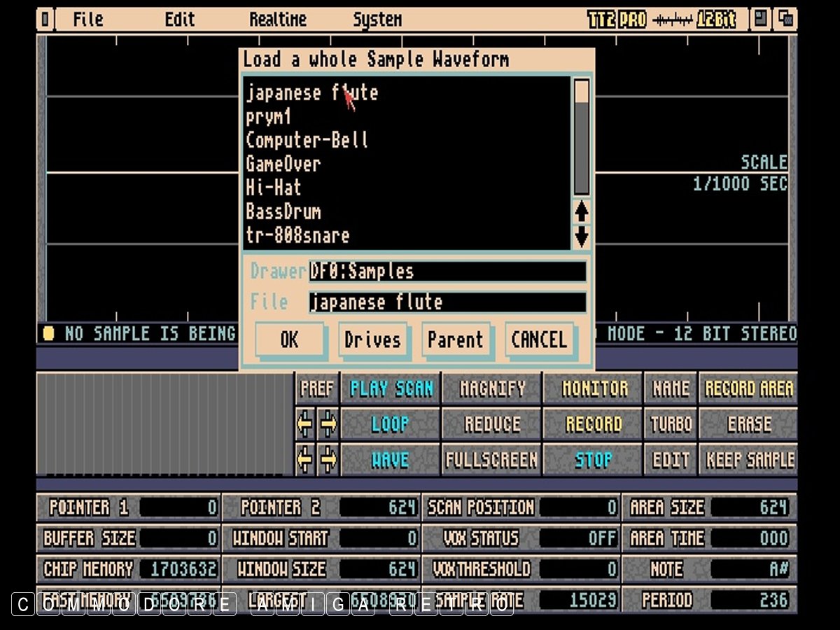This screenshot has height=630, width=840.
Task: Enable TURBO mode
Action: click(x=671, y=424)
